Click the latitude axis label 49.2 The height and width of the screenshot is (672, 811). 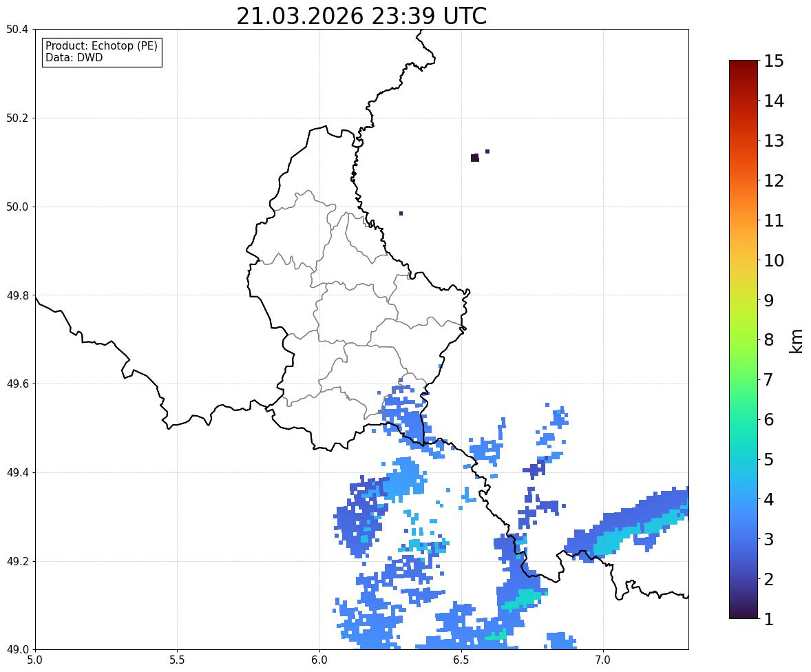tap(17, 561)
